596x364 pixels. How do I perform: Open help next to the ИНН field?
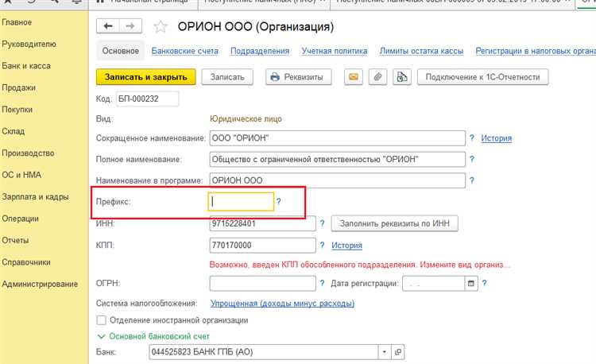point(322,223)
